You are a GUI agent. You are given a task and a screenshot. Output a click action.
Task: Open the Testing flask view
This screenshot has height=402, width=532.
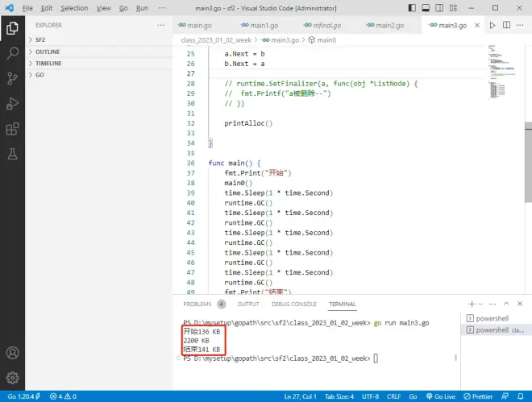[12, 154]
